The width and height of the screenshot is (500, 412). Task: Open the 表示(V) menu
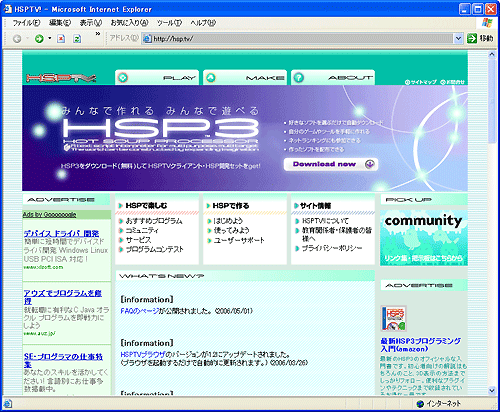91,23
